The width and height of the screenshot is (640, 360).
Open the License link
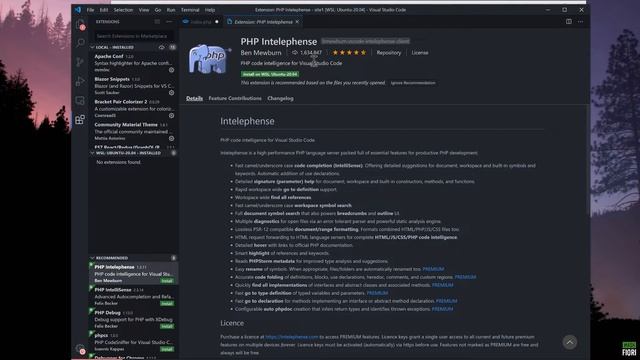pyautogui.click(x=420, y=53)
